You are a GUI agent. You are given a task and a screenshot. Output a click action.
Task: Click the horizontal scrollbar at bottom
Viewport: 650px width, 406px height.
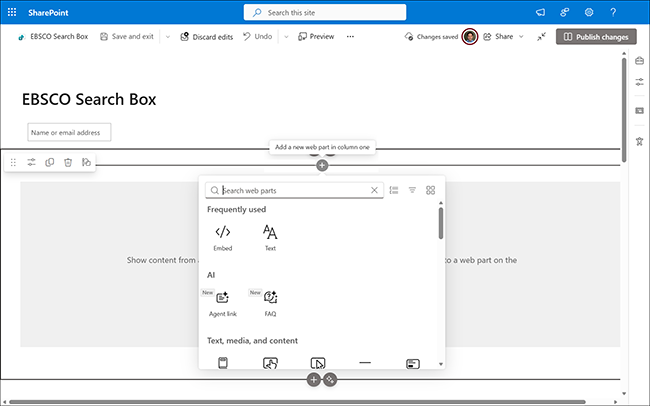pyautogui.click(x=297, y=402)
